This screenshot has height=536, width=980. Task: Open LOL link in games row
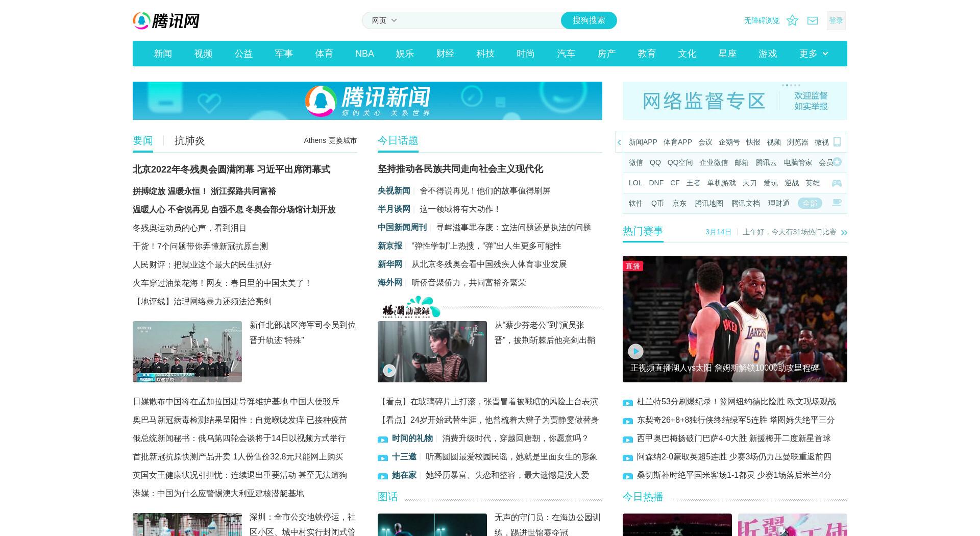click(x=635, y=183)
